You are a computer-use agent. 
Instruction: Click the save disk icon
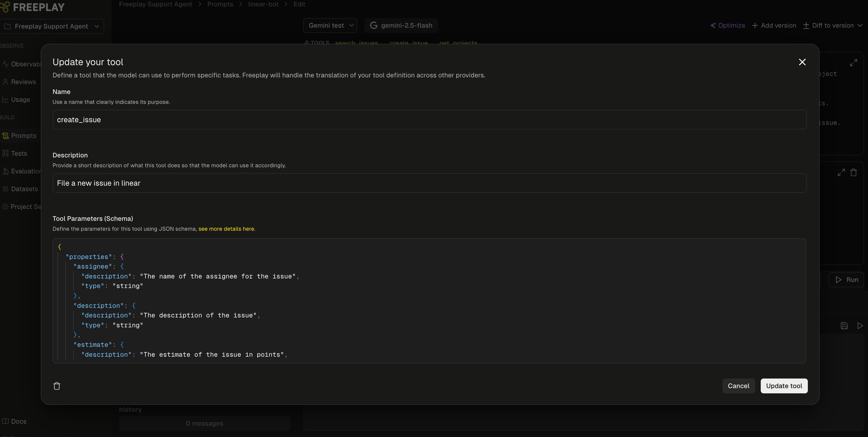point(844,326)
